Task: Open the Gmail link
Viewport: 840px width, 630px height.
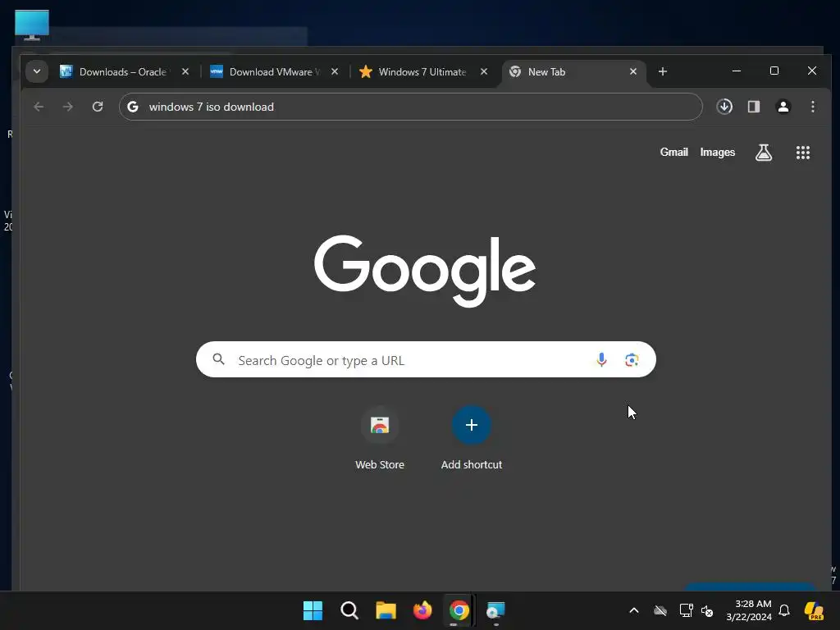Action: pyautogui.click(x=674, y=152)
